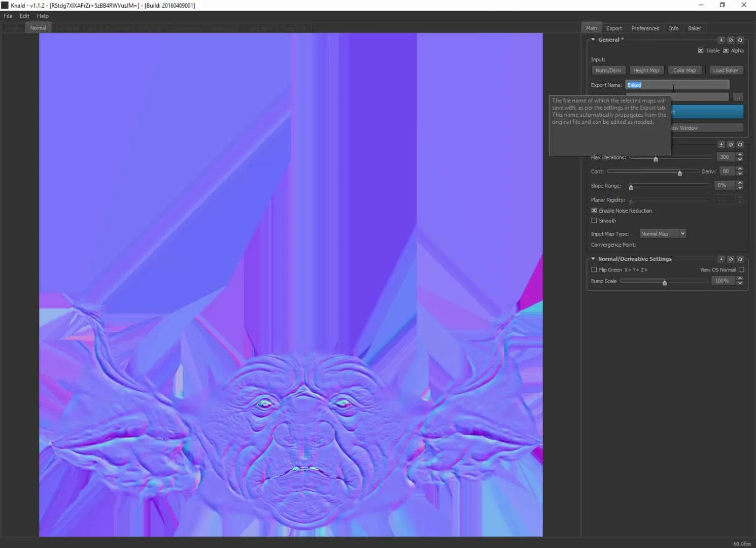Check the Flip Green checkbox
This screenshot has width=756, height=548.
(594, 270)
